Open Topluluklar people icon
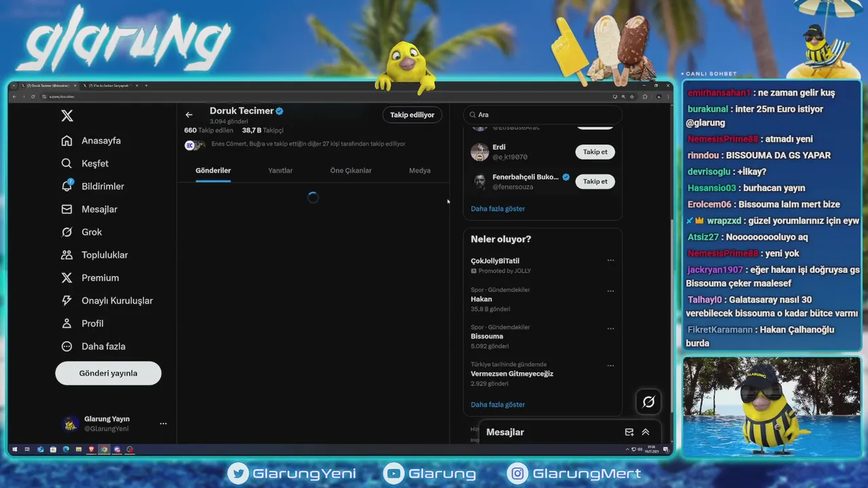 [66, 255]
